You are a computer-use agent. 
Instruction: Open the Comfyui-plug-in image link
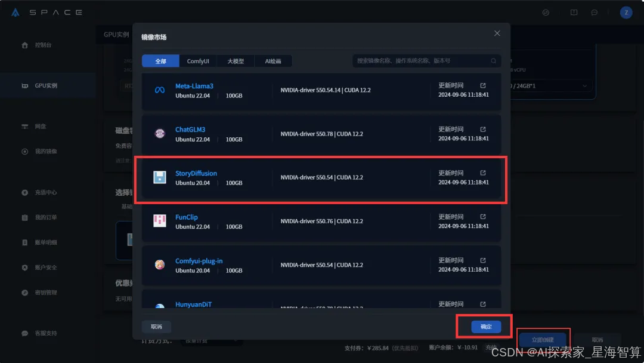tap(199, 261)
